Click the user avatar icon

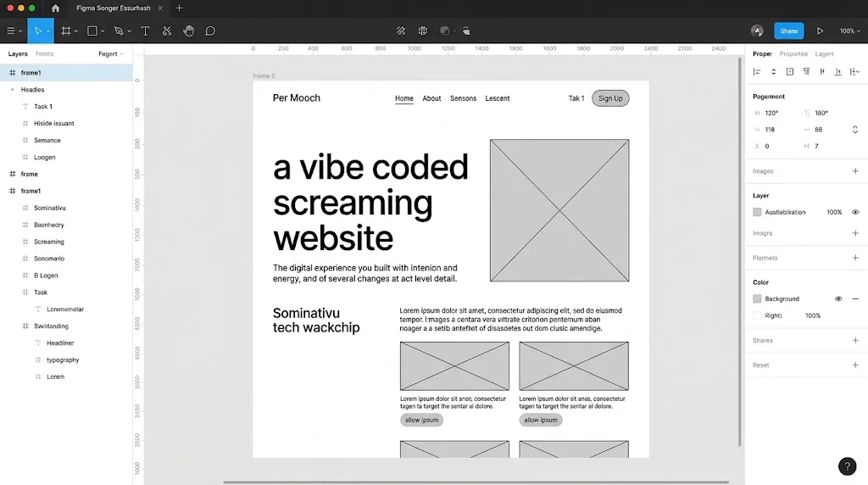pos(757,31)
